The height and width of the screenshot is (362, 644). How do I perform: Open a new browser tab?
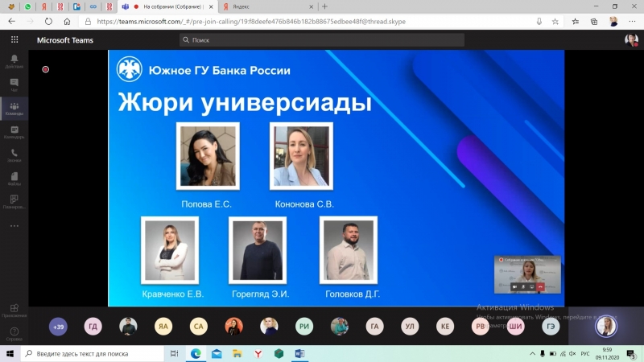tap(325, 6)
